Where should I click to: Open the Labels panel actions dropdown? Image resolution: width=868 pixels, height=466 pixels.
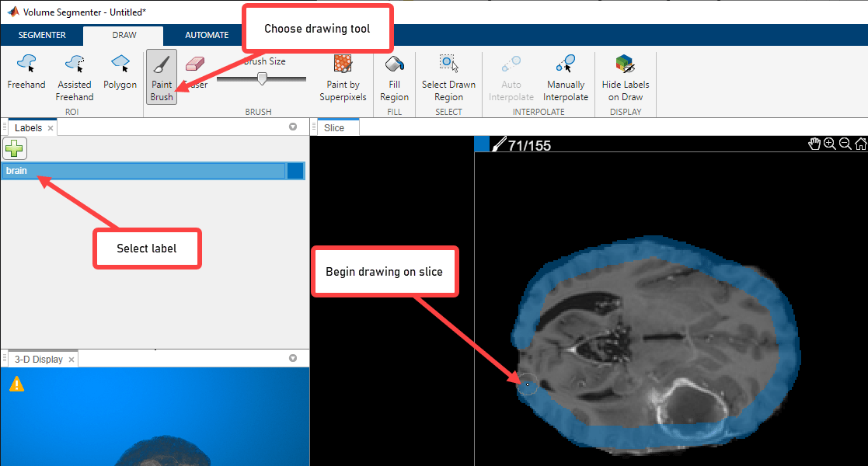click(x=293, y=127)
